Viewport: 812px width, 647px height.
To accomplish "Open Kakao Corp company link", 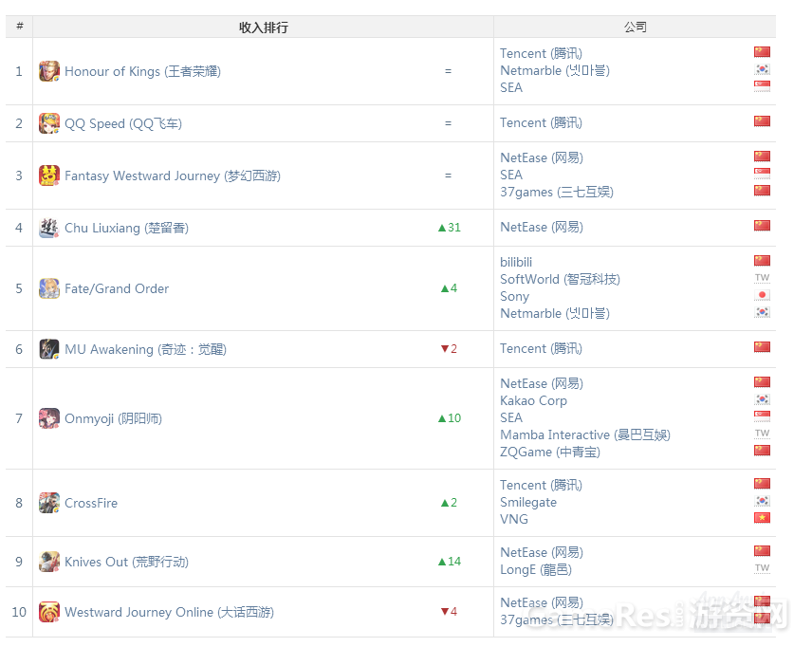I will pos(533,401).
